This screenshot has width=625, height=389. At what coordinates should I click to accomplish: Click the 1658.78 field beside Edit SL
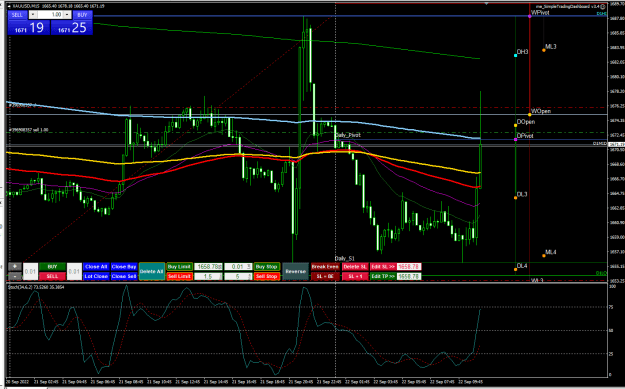pos(409,267)
